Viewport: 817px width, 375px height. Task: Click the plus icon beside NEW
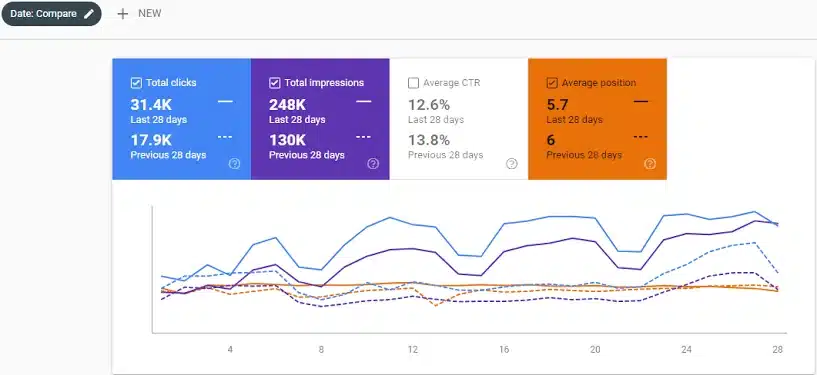122,14
